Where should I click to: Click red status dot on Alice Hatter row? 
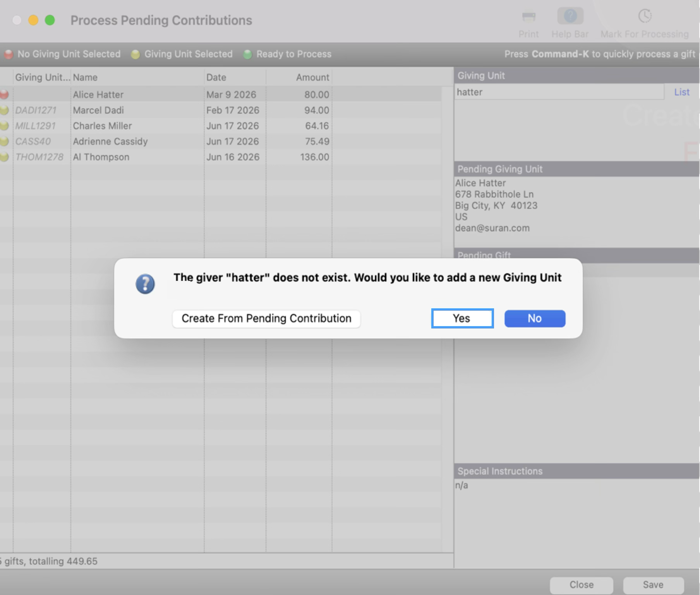(x=4, y=95)
